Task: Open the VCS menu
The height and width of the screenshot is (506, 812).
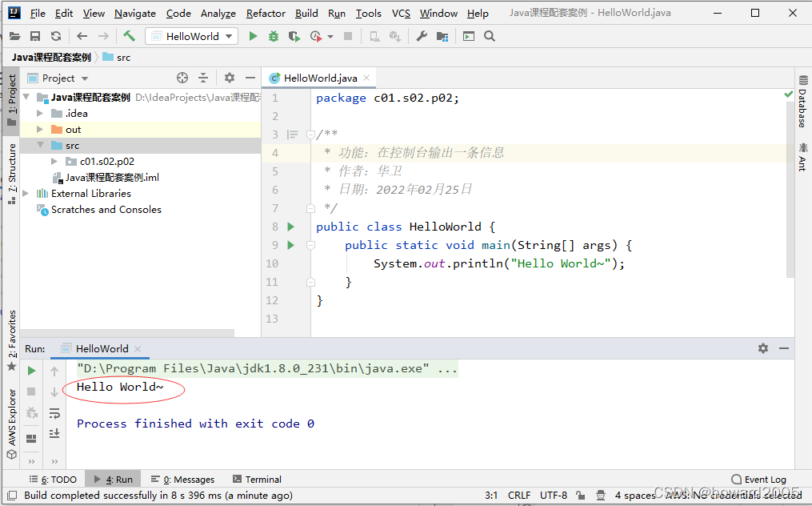Action: [401, 14]
